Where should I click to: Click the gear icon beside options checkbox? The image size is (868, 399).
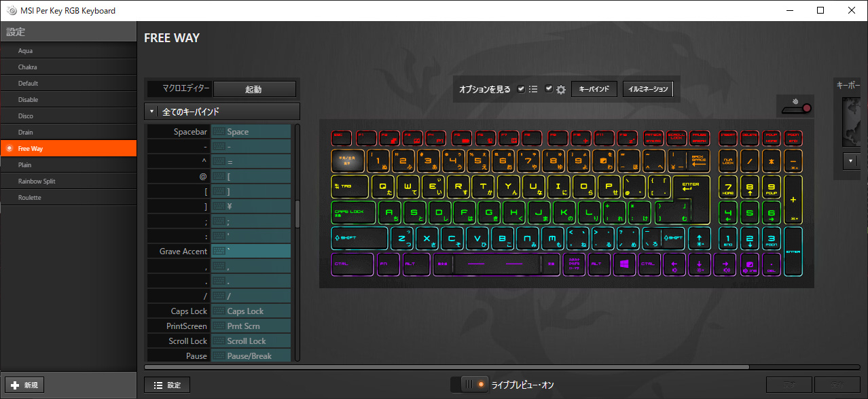point(561,90)
